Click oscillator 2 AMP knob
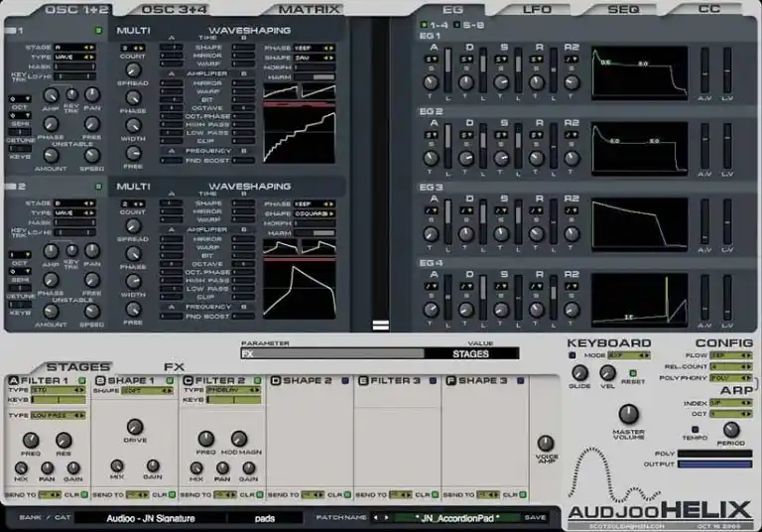The image size is (762, 532). pos(51,251)
